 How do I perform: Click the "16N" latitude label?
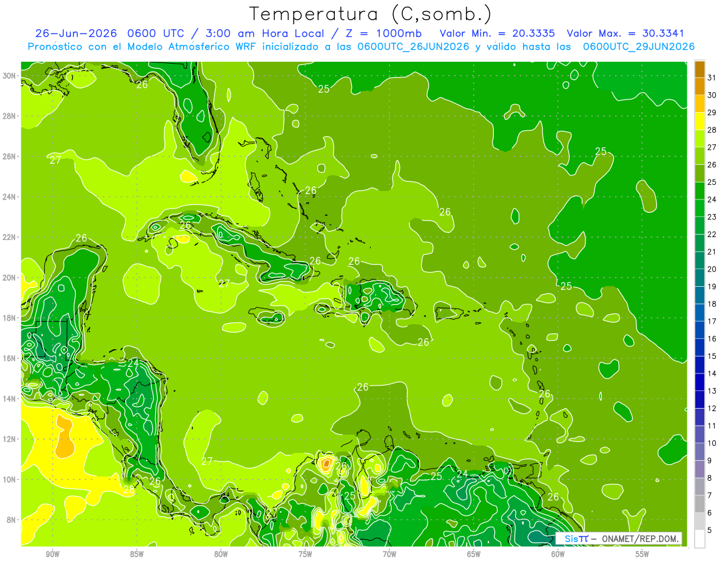tap(9, 358)
